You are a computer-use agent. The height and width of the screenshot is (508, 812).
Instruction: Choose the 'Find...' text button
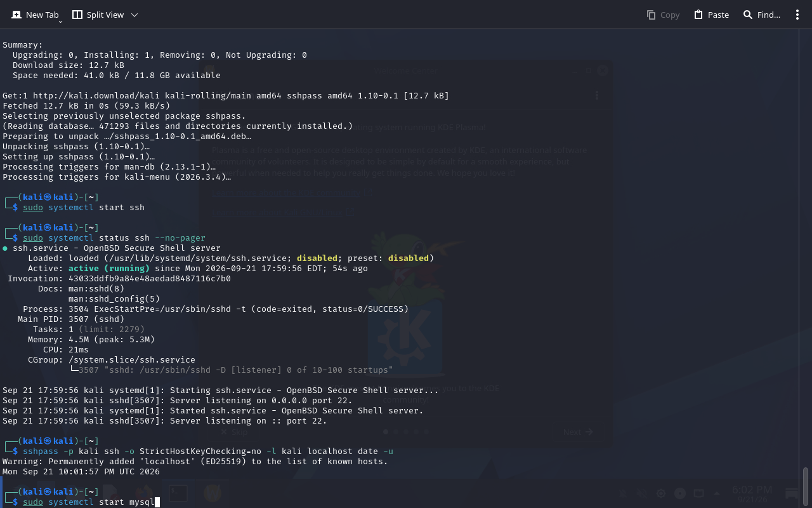[769, 15]
